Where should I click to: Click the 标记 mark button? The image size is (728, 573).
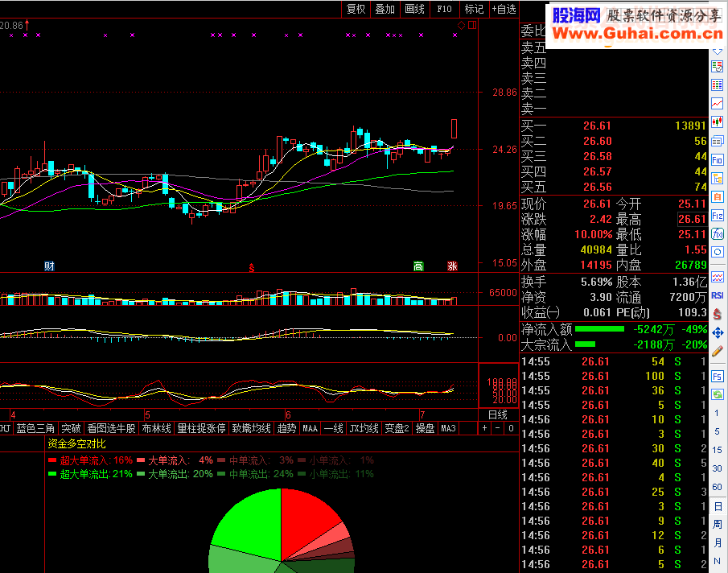[x=474, y=9]
